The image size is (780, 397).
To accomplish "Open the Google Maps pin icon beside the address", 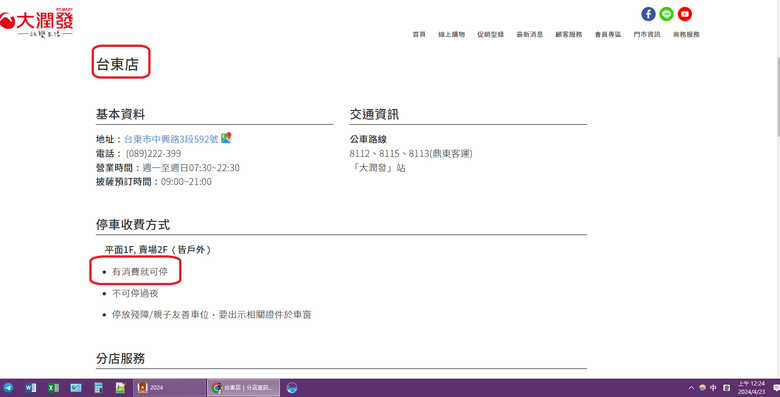I will (226, 138).
